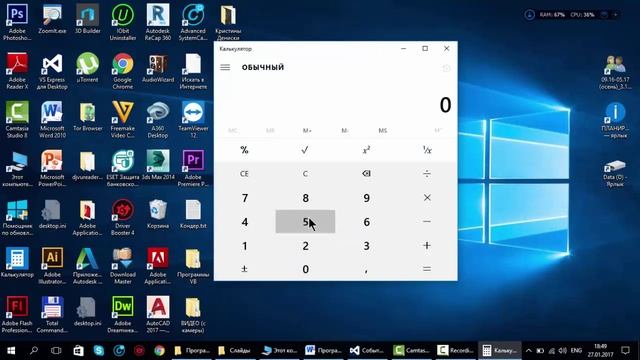This screenshot has width=640, height=360.
Task: Click the square root button
Action: 305,150
